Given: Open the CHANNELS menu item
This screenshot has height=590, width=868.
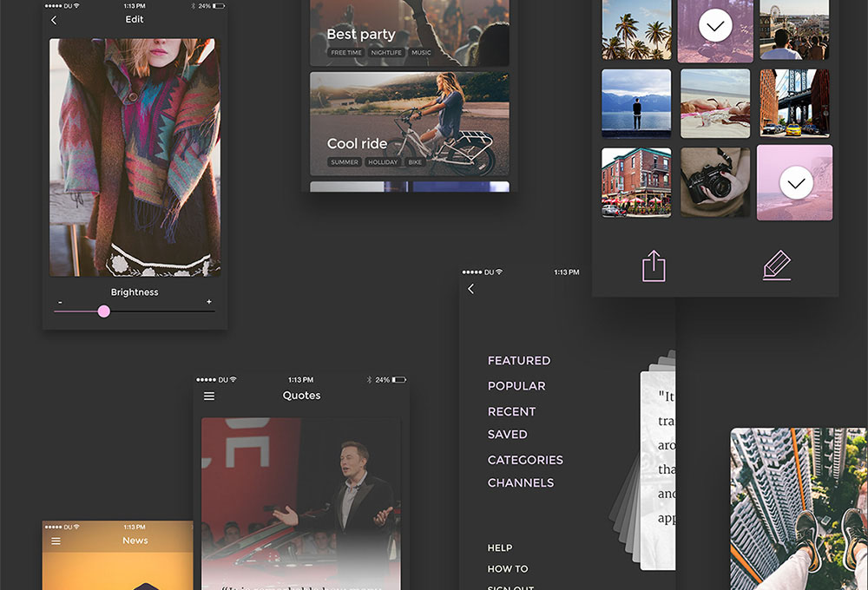Looking at the screenshot, I should (520, 482).
